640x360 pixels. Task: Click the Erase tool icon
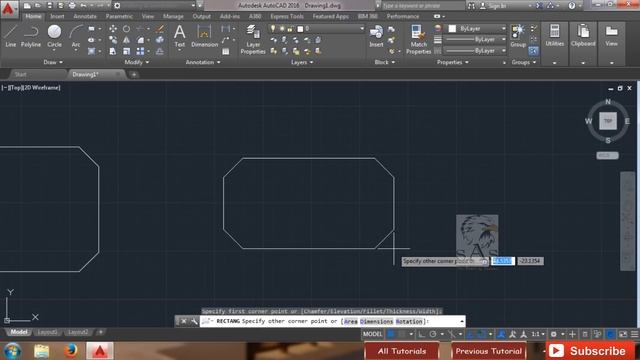tap(160, 29)
